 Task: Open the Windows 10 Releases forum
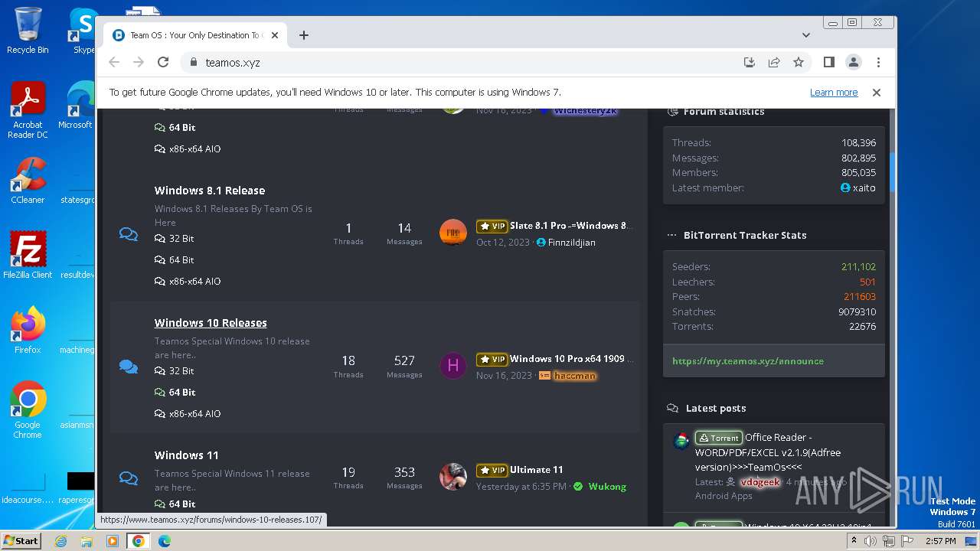coord(211,323)
